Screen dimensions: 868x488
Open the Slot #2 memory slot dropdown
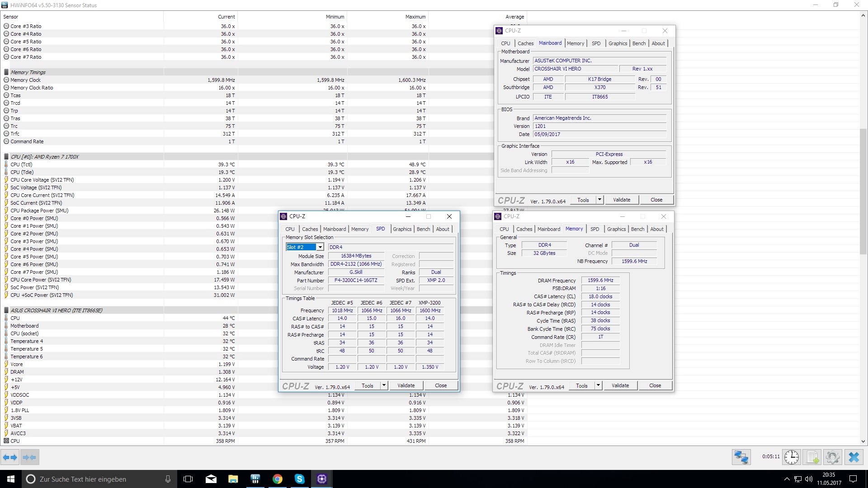coord(320,247)
